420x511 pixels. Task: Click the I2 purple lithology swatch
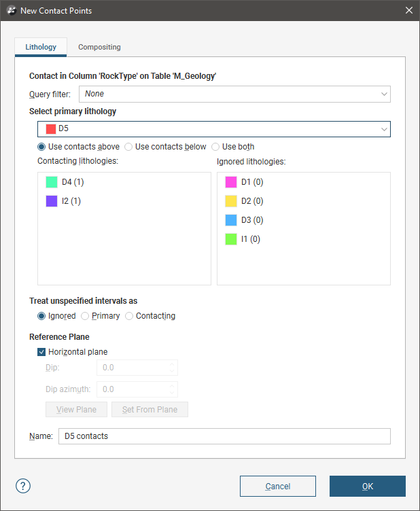point(52,201)
